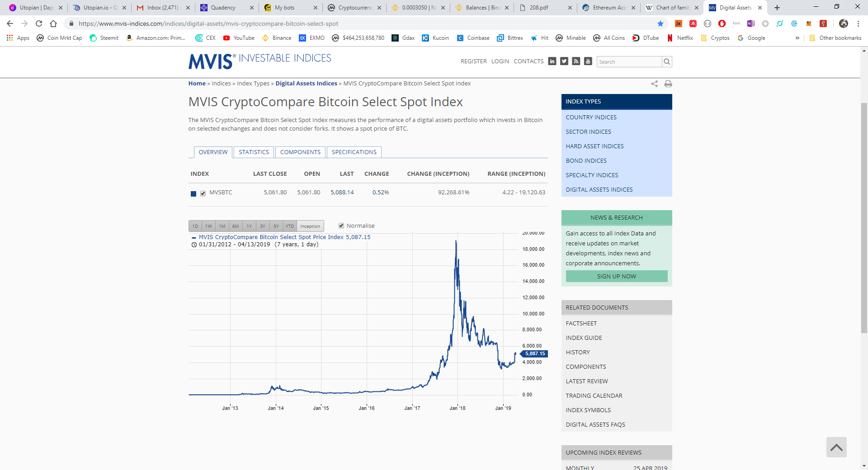The image size is (868, 470).
Task: Reload the current page
Action: (x=39, y=23)
